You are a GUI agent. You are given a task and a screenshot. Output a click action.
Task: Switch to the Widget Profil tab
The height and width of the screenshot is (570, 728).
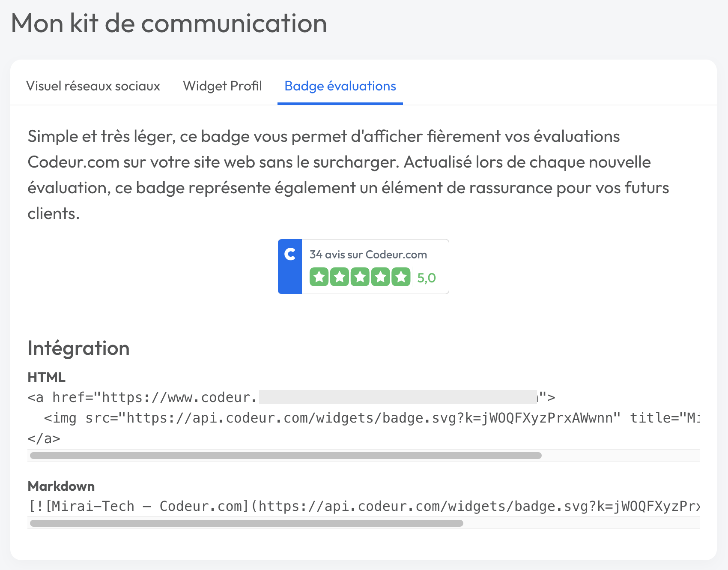tap(222, 86)
